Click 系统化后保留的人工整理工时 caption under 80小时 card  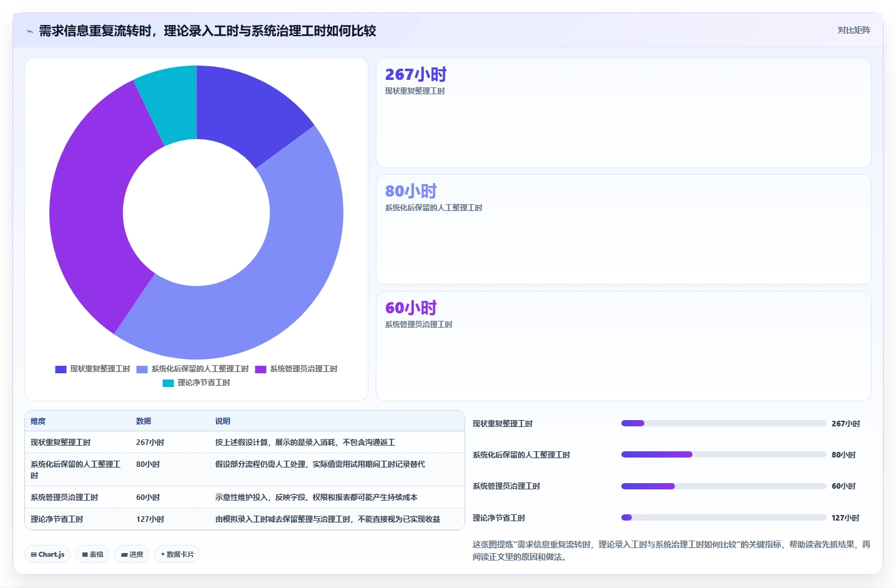click(433, 208)
